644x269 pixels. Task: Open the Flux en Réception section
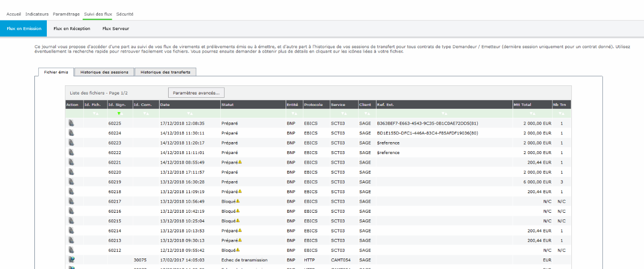[72, 29]
